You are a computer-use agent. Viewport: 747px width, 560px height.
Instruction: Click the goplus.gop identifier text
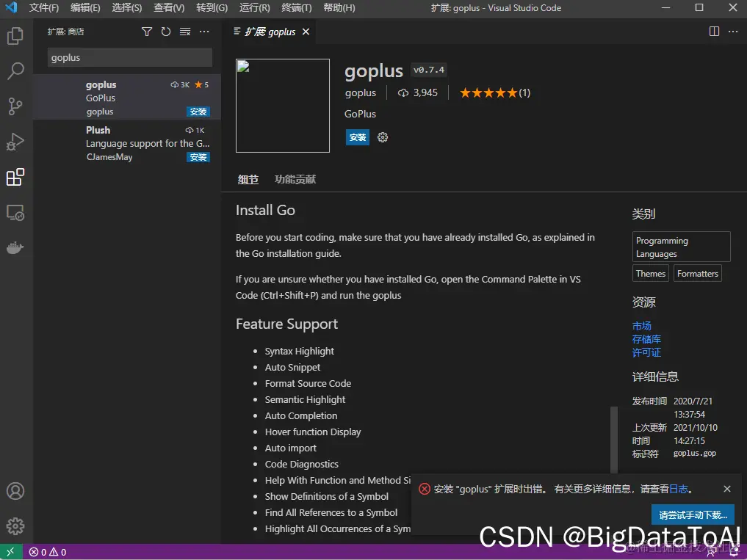coord(695,454)
